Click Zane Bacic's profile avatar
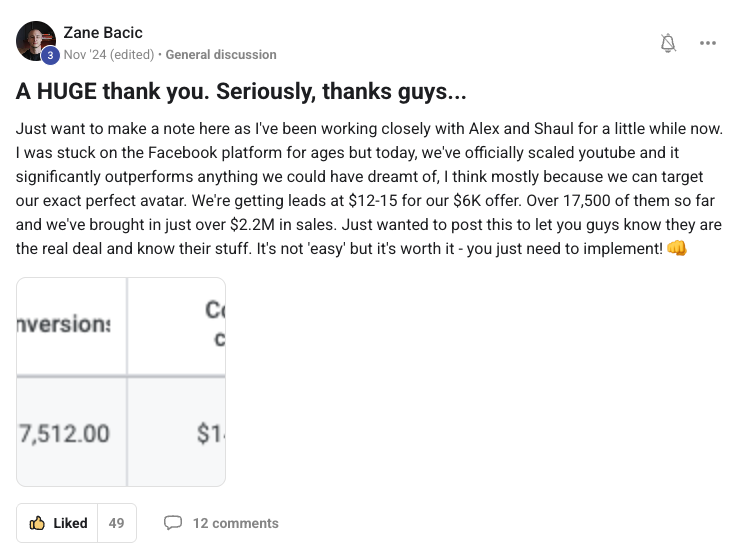750x558 pixels. tap(35, 38)
